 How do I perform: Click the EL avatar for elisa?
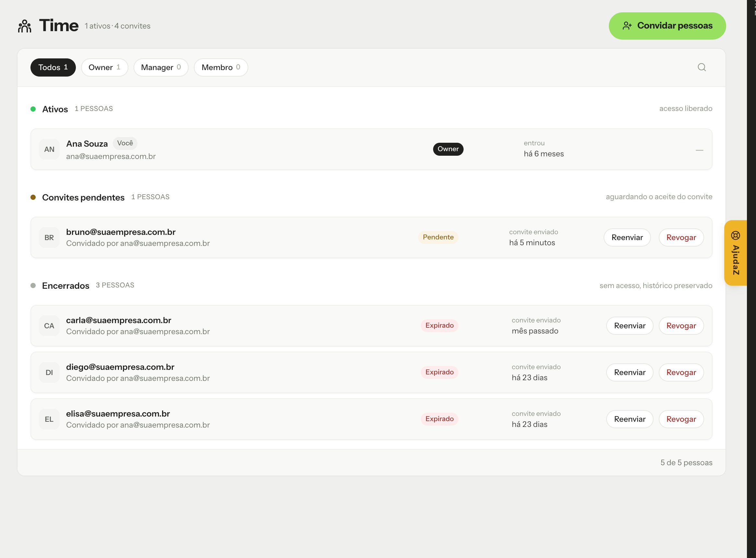click(x=49, y=419)
